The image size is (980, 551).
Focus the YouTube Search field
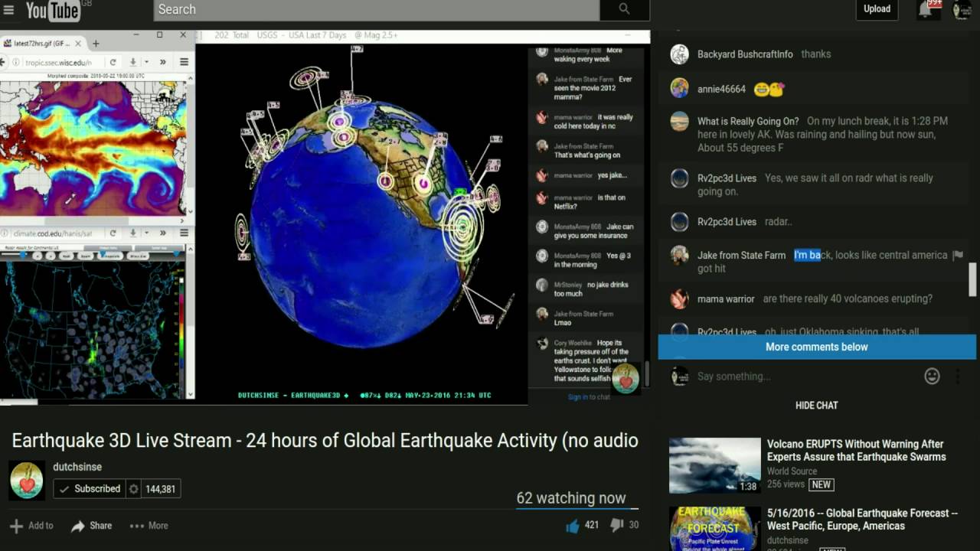click(x=377, y=9)
